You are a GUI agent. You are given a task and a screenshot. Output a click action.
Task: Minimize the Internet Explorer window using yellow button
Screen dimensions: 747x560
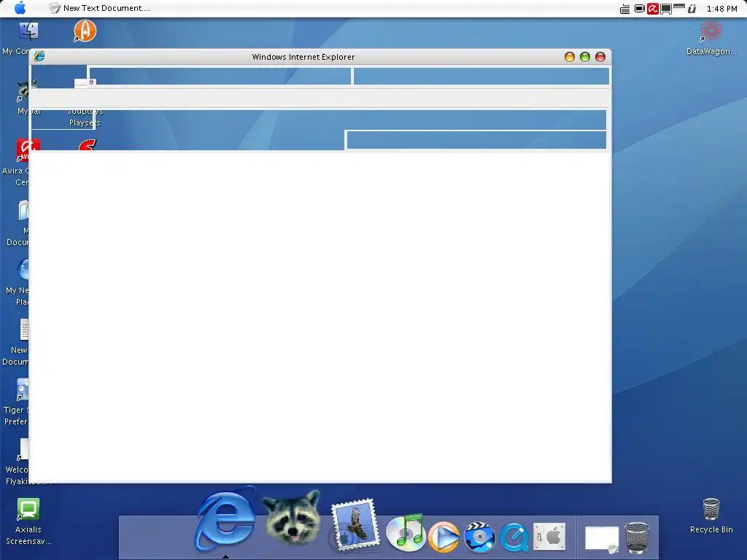(569, 57)
